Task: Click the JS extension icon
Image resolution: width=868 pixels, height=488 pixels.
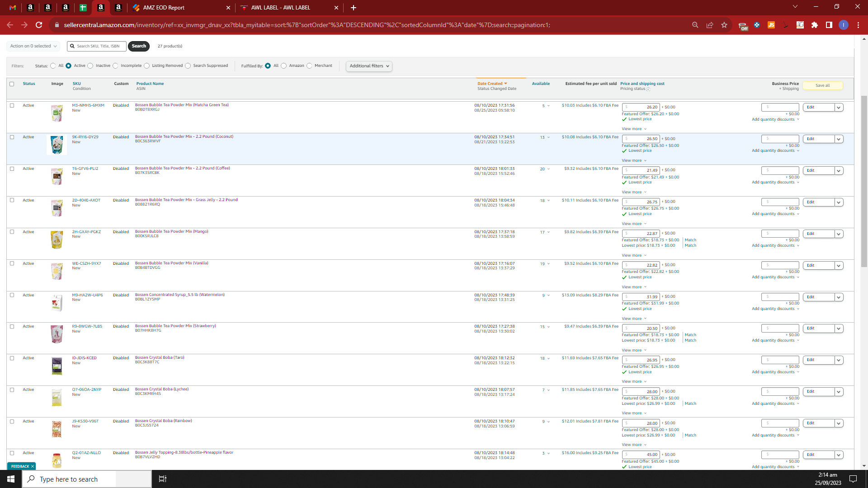Action: 771,25
